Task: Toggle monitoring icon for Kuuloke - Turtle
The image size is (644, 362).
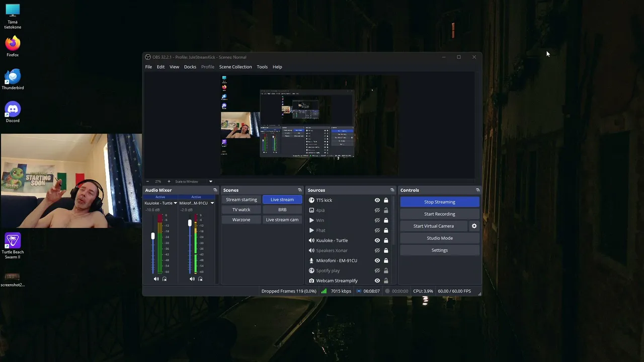Action: click(x=164, y=279)
